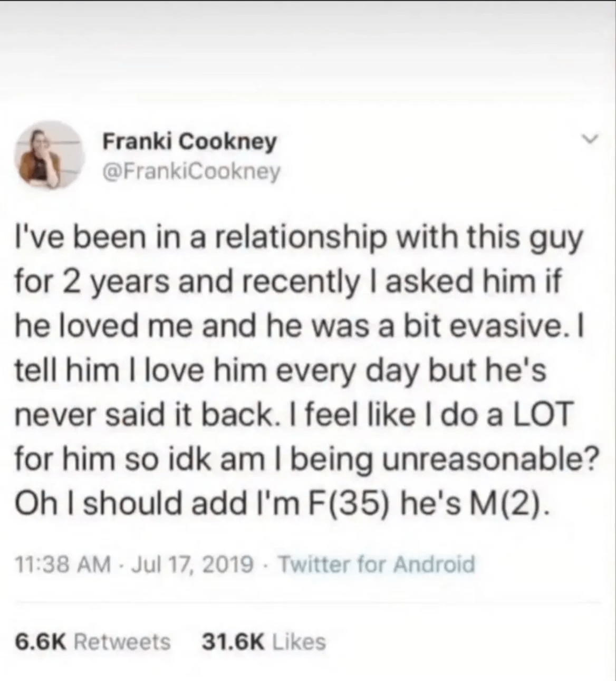This screenshot has width=616, height=681.
Task: Click the display name Franki Cookney
Action: [189, 141]
